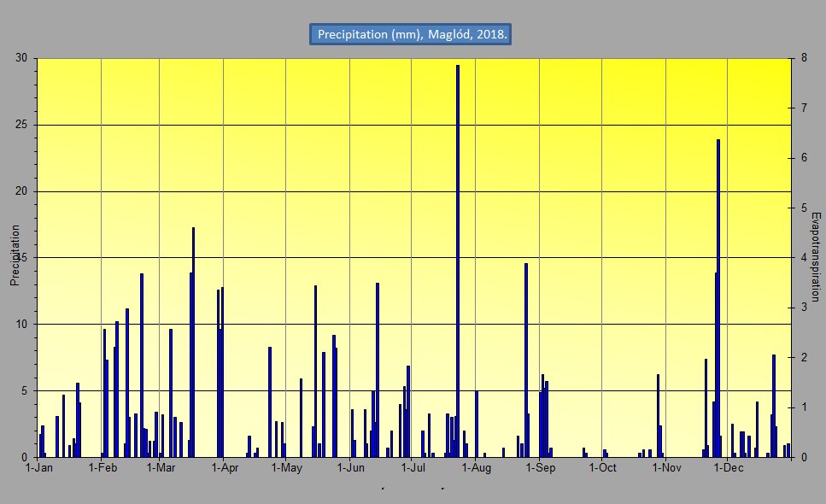
Task: Click the 1-Feb date label
Action: point(102,468)
